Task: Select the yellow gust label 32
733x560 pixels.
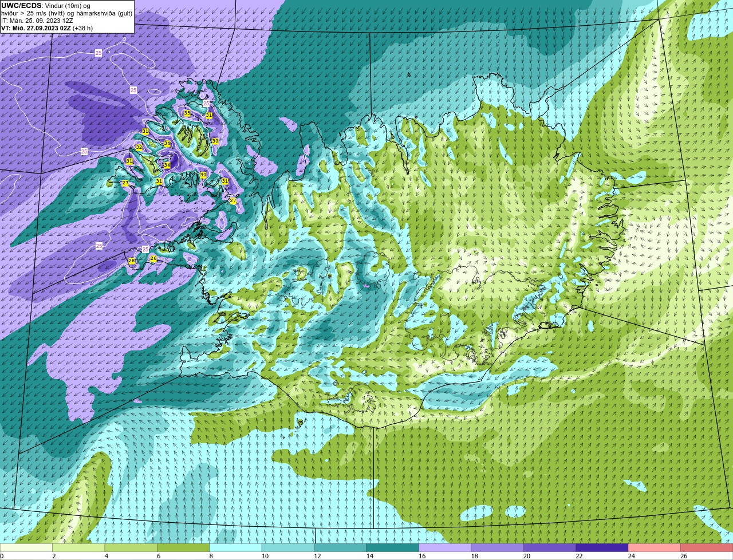Action: pyautogui.click(x=139, y=148)
